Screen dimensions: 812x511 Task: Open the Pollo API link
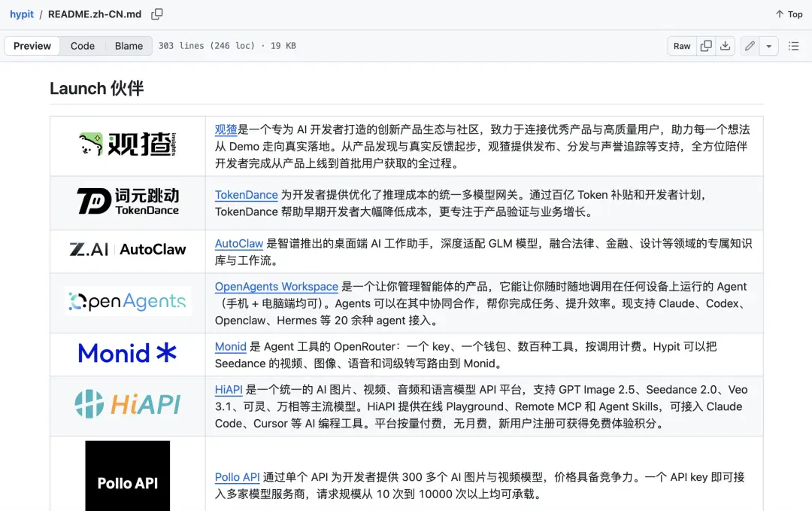click(237, 477)
